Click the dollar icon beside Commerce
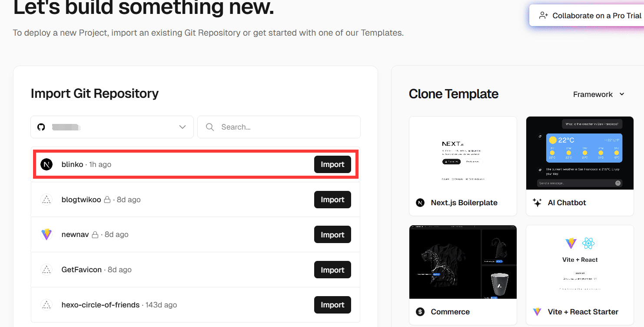644x327 pixels. (420, 312)
